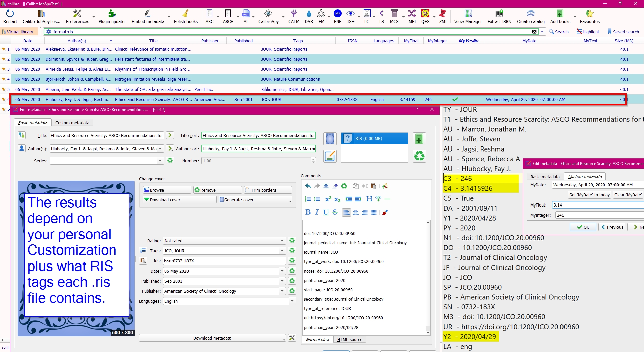
Task: Toggle subscript formatting in Comments
Action: pos(337,199)
